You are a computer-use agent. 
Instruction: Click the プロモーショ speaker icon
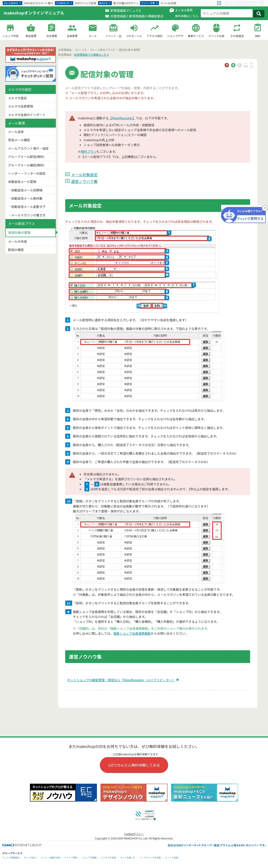click(x=134, y=28)
